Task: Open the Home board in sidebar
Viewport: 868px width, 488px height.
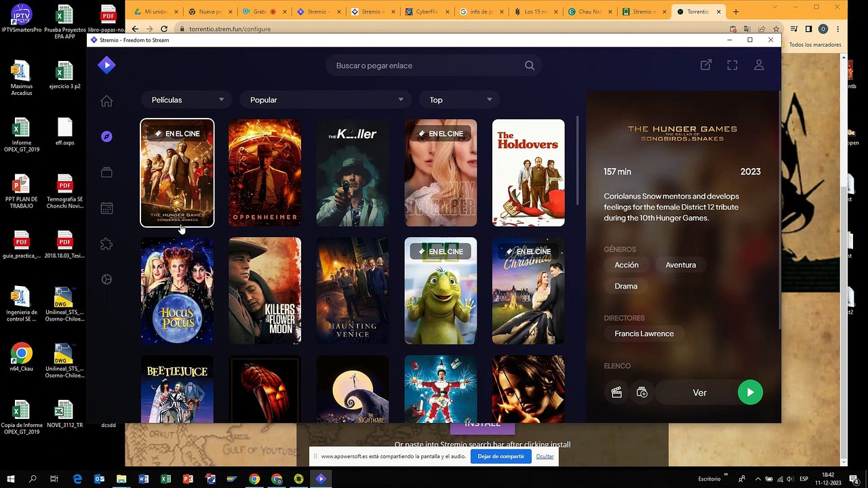Action: (106, 101)
